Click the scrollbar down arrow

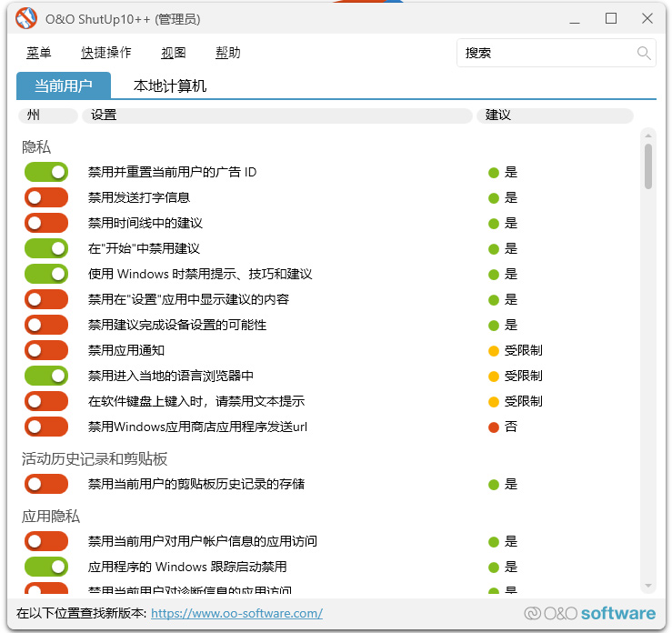point(648,586)
